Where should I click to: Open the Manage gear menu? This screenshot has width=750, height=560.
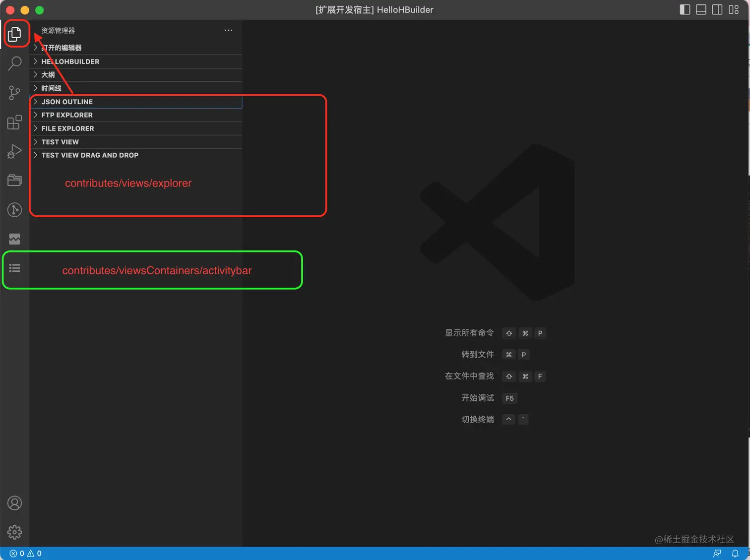15,532
